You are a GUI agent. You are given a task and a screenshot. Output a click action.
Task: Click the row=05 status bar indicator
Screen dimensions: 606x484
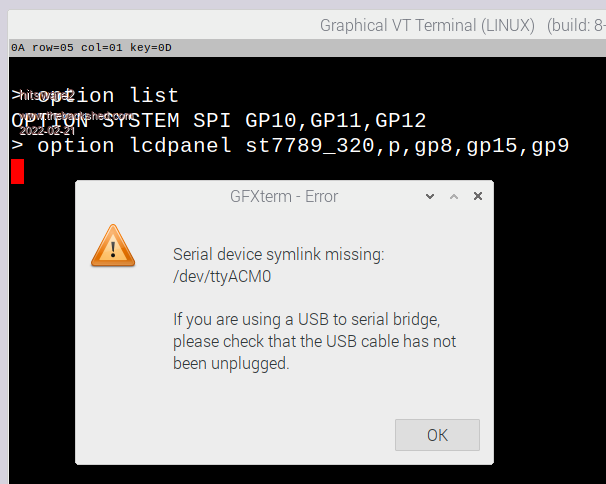[x=51, y=47]
